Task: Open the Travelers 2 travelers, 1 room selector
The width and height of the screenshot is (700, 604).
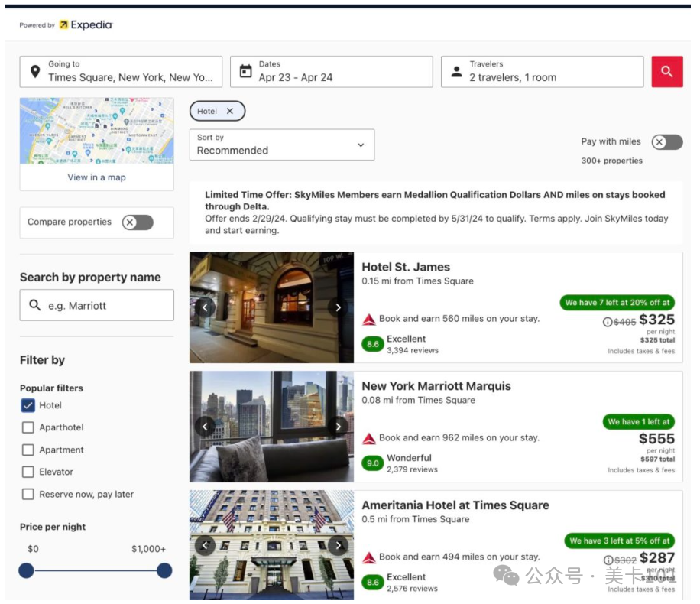Action: (542, 71)
